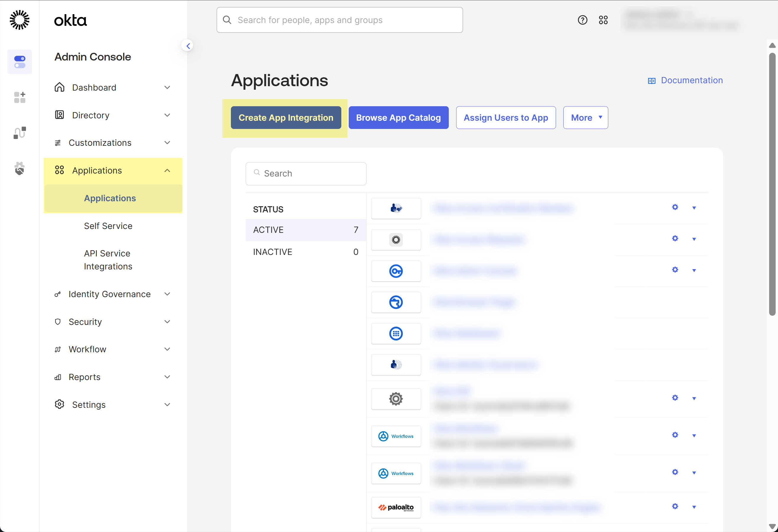Screen dimensions: 778x532
Task: Expand the Security menu section
Action: pyautogui.click(x=113, y=322)
